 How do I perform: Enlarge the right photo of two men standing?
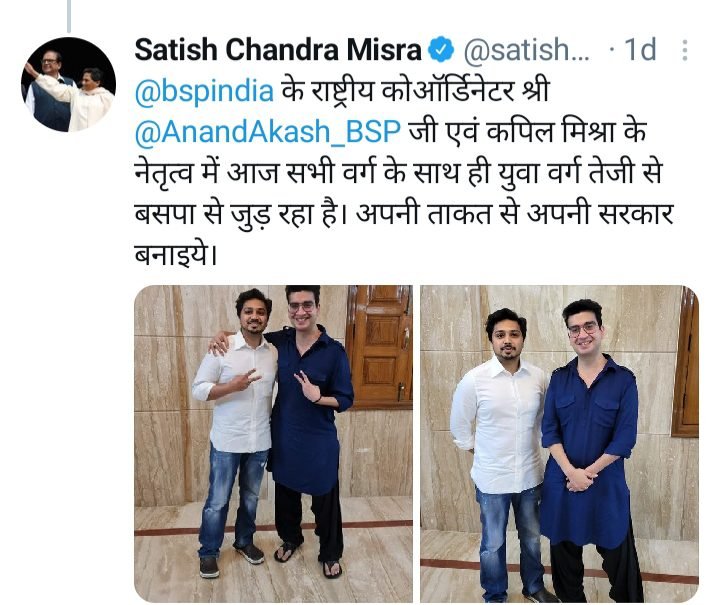559,444
